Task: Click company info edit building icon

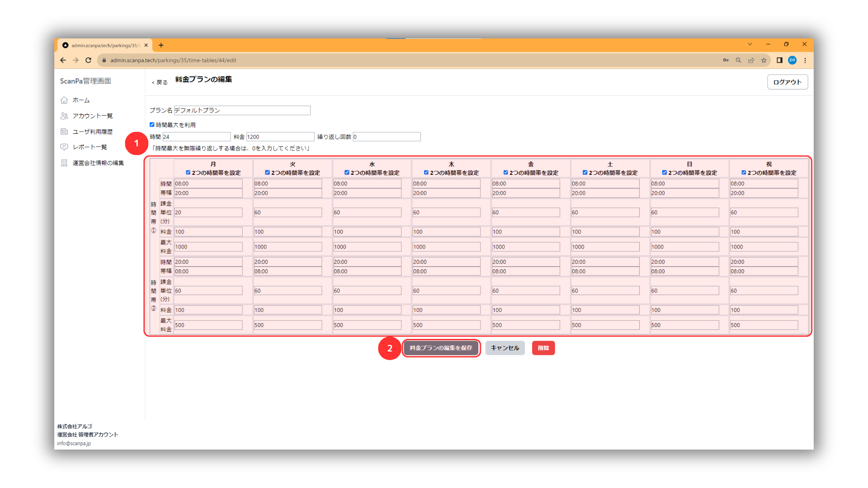Action: pos(64,163)
